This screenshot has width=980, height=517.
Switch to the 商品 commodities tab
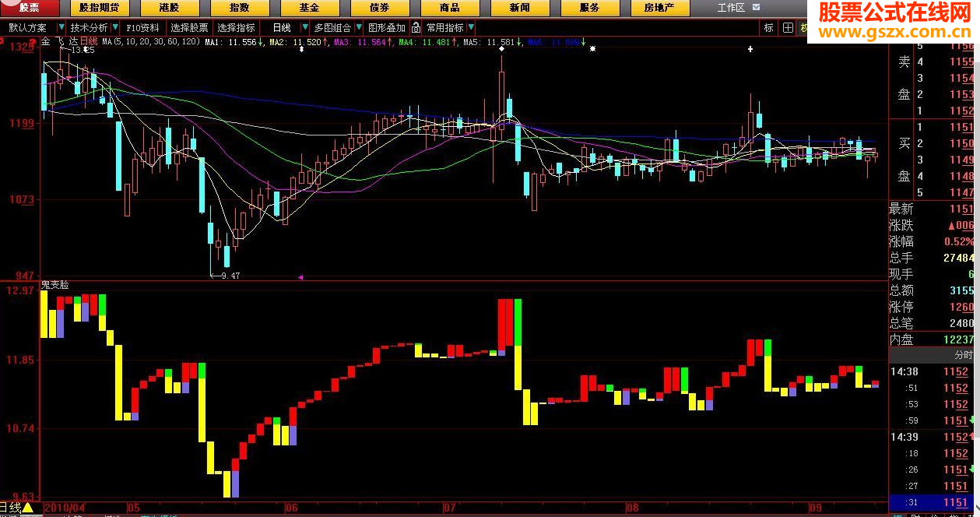pyautogui.click(x=449, y=8)
